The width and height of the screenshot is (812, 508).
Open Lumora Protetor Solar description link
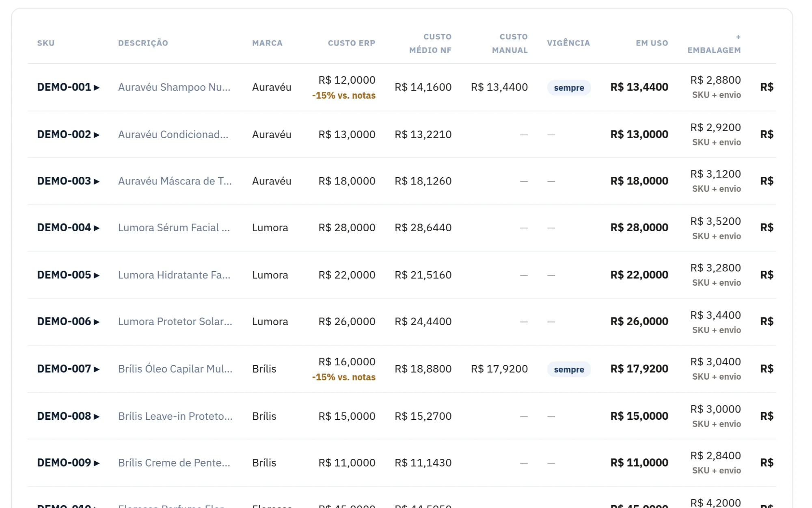coord(175,321)
